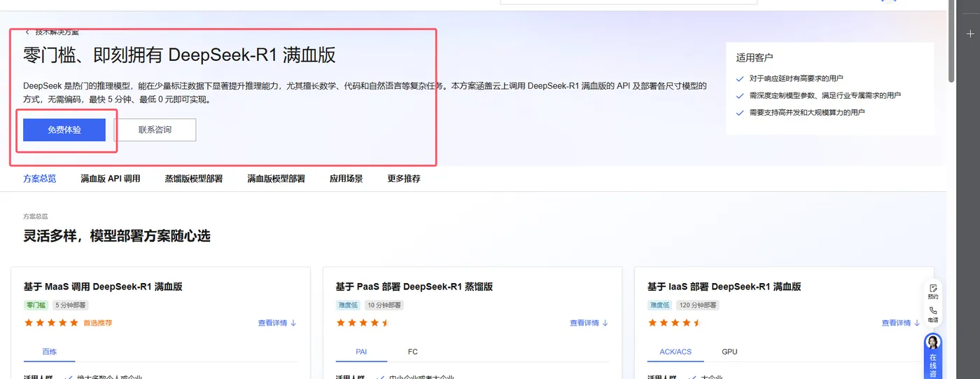Open the 更多推荐 tab
This screenshot has width=980, height=379.
[404, 179]
